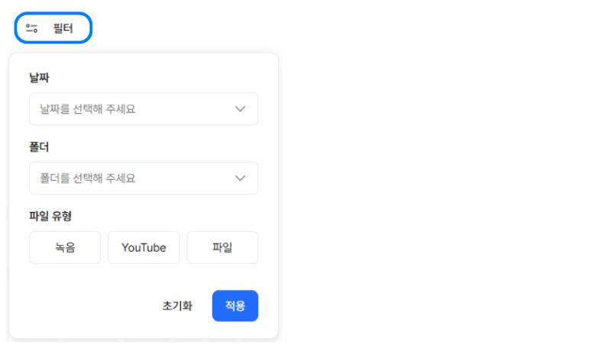Screen dimensions: 611x364
Task: Click the chevron arrow in the folder field
Action: tap(240, 179)
